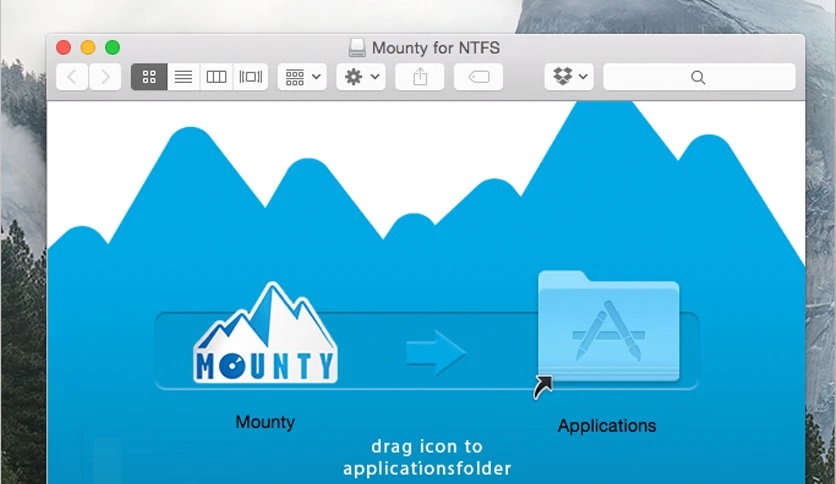Open the Action gear menu

click(361, 77)
